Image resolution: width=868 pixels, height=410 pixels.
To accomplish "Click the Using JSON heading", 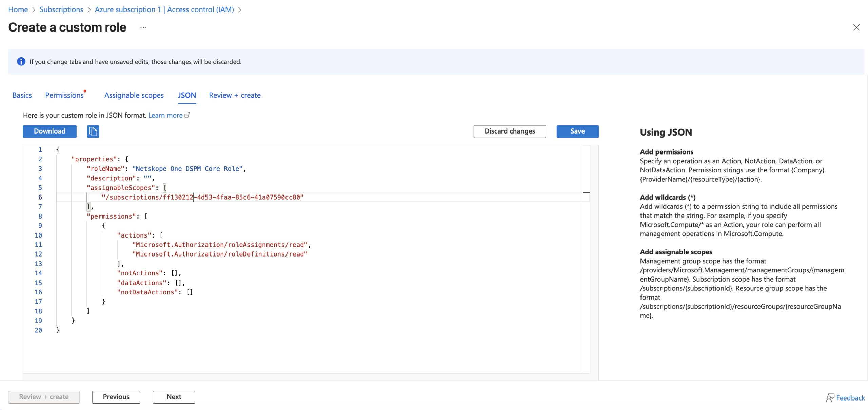I will 666,132.
